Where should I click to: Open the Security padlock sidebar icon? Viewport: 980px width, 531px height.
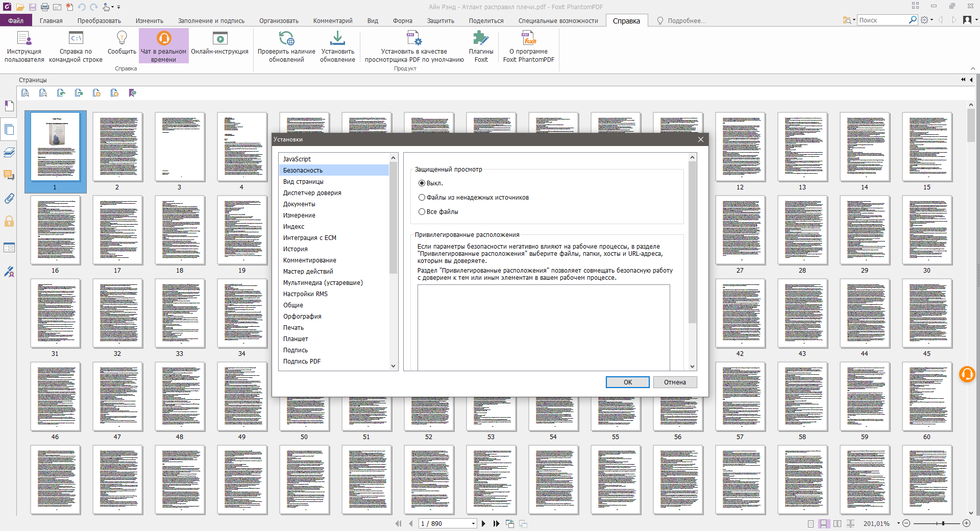coord(9,221)
